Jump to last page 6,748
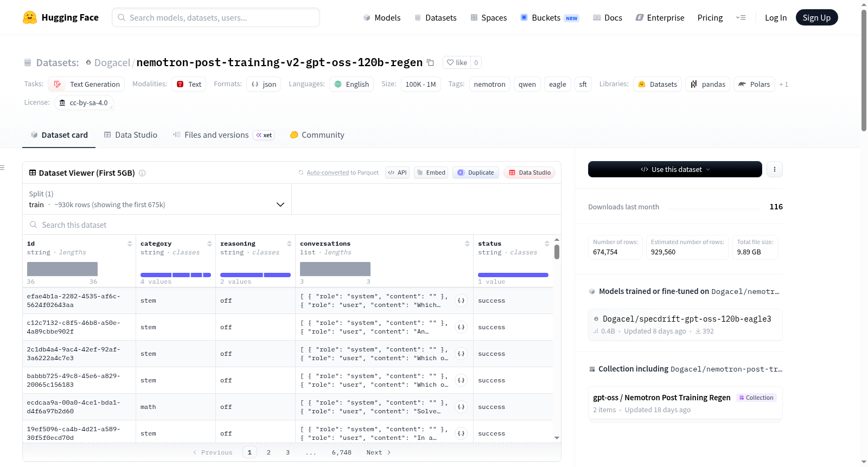Image resolution: width=868 pixels, height=467 pixels. pyautogui.click(x=342, y=452)
